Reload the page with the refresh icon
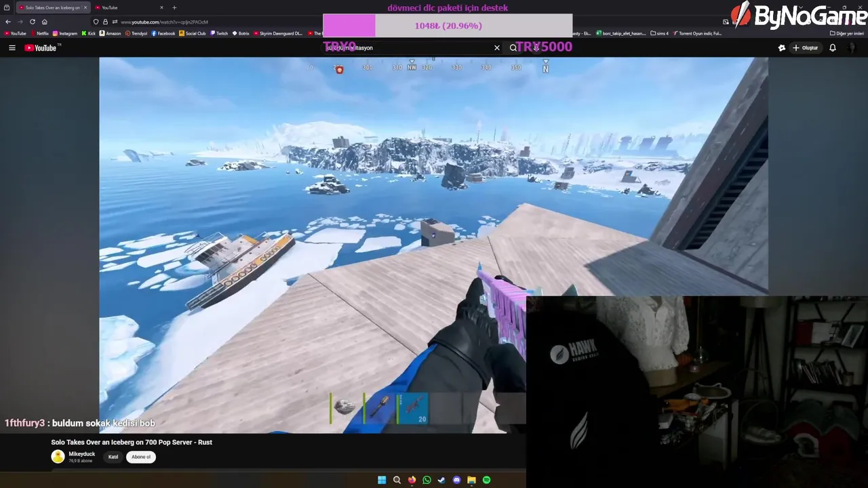 coord(32,22)
